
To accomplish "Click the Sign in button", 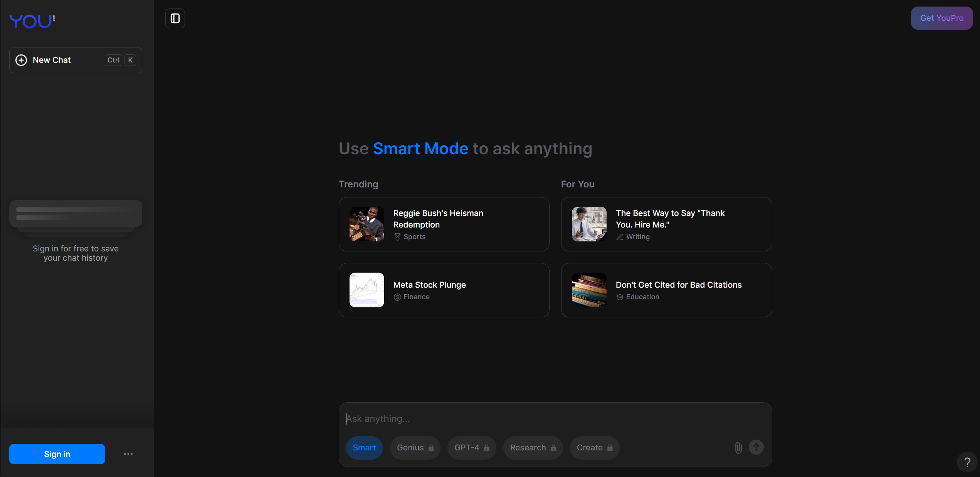I will tap(57, 454).
